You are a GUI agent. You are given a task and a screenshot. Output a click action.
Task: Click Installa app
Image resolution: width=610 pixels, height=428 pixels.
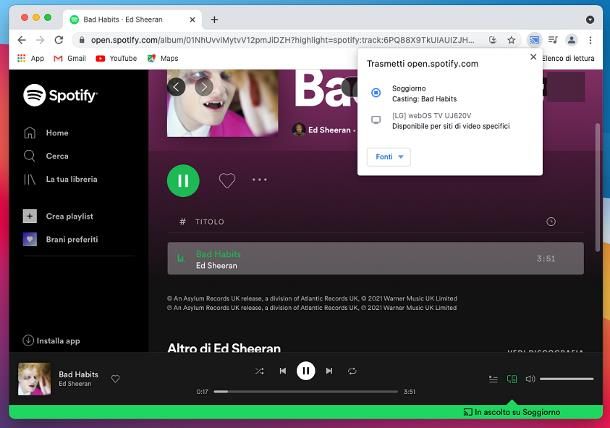pyautogui.click(x=51, y=341)
